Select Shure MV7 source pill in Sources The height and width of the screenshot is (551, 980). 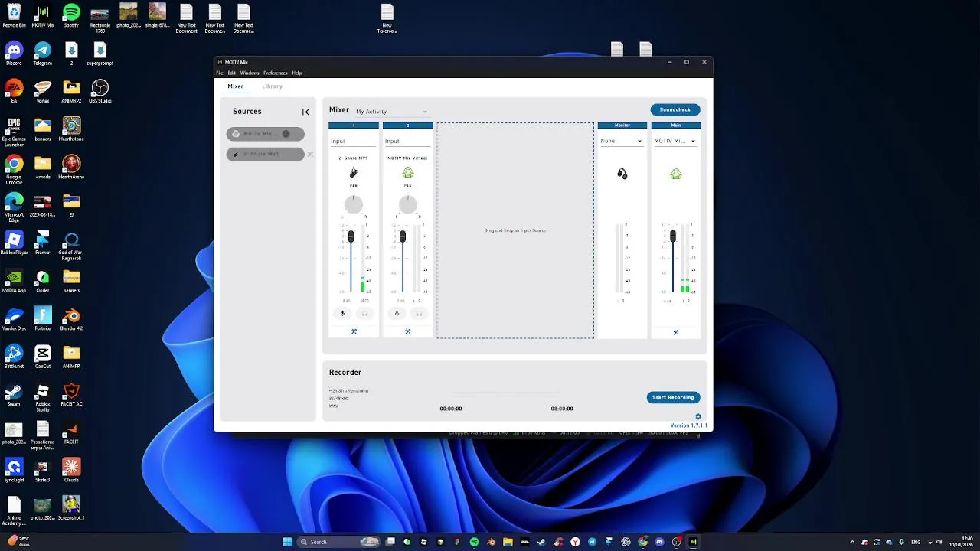pos(265,155)
